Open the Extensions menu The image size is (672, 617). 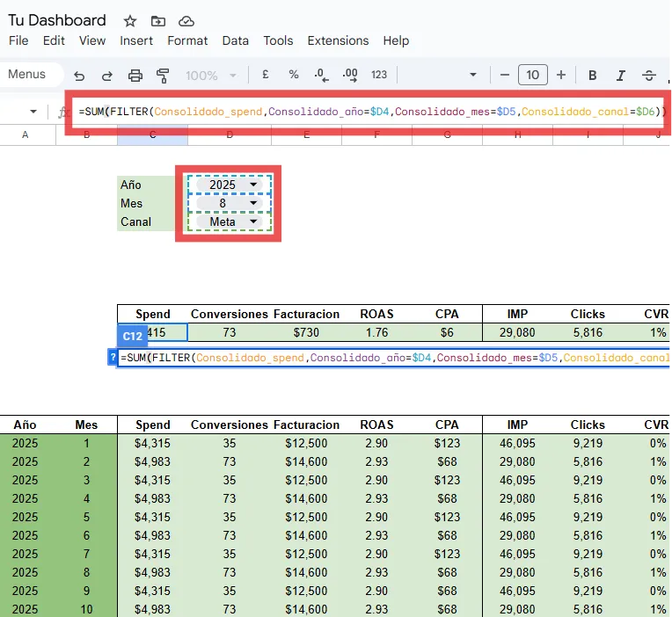pos(338,40)
